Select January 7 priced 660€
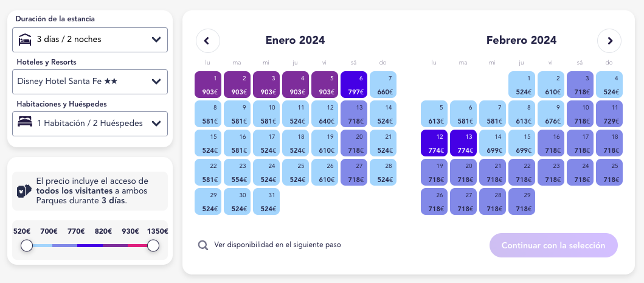Screen dimensions: 644x283 (x=383, y=85)
